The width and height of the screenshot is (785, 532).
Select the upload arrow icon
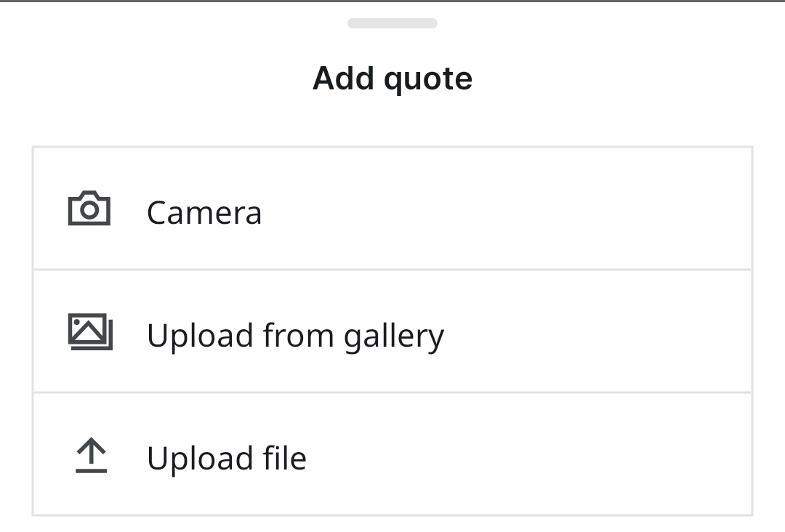click(91, 456)
